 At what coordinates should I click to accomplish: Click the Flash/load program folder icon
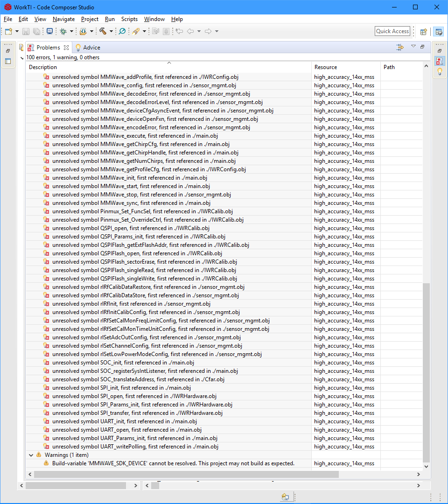83,31
